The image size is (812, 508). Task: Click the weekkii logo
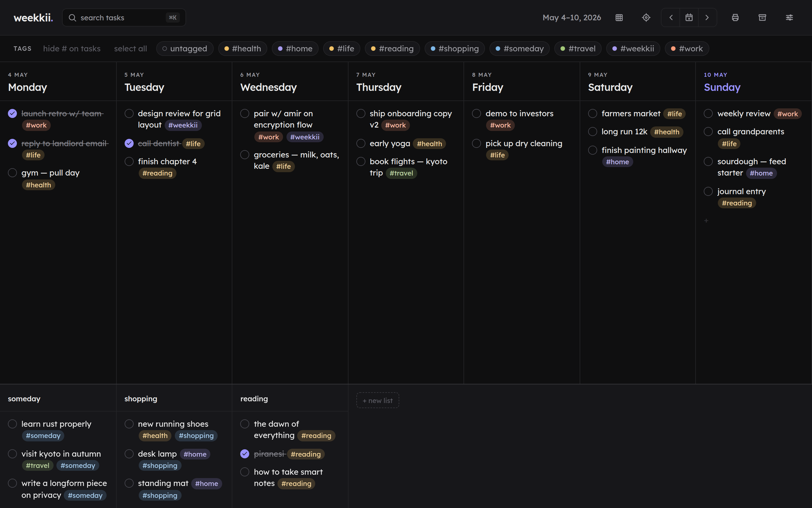click(33, 17)
